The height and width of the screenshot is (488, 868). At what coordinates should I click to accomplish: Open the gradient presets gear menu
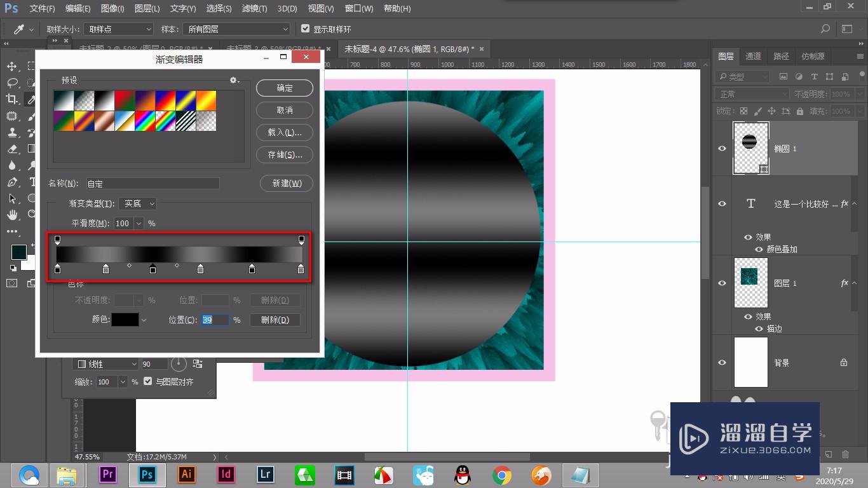tap(234, 80)
